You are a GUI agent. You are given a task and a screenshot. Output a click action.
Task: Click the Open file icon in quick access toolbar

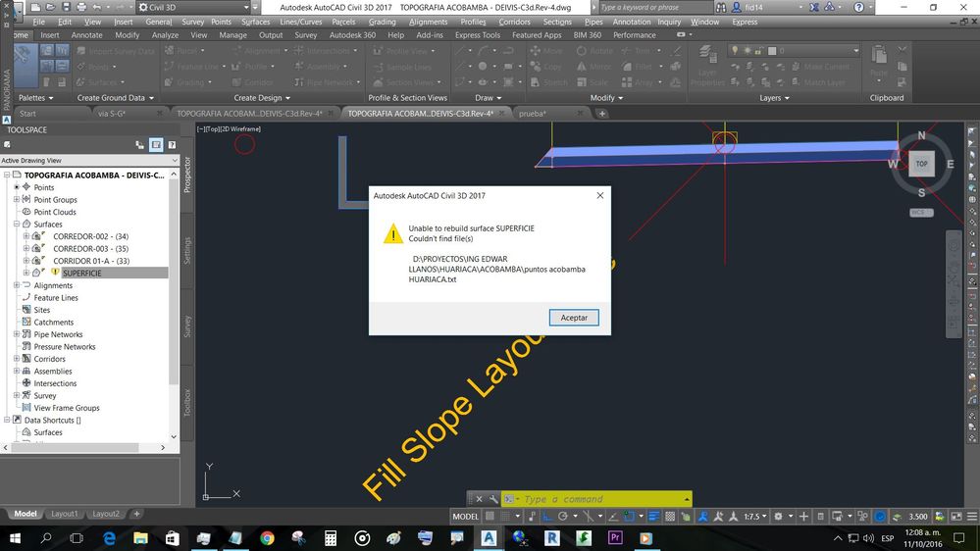tap(51, 8)
